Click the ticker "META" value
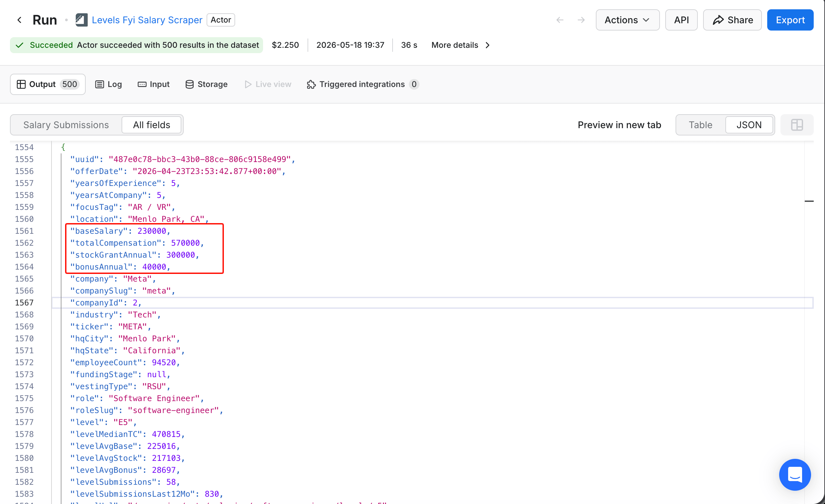This screenshot has width=825, height=504. [x=133, y=327]
